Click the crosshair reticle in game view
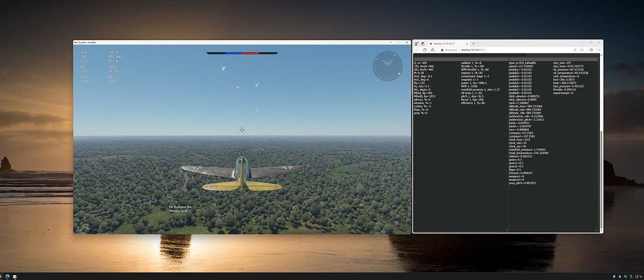The width and height of the screenshot is (644, 280). point(242,130)
